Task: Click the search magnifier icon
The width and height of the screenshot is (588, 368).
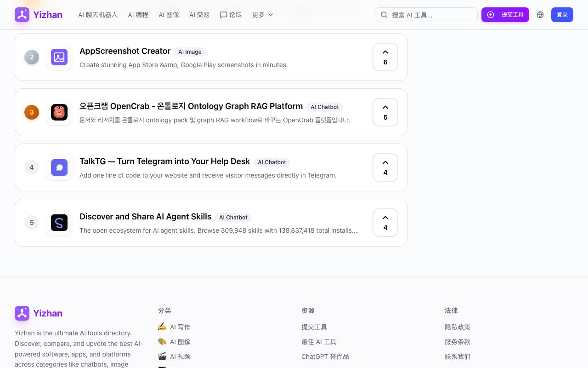Action: point(384,15)
